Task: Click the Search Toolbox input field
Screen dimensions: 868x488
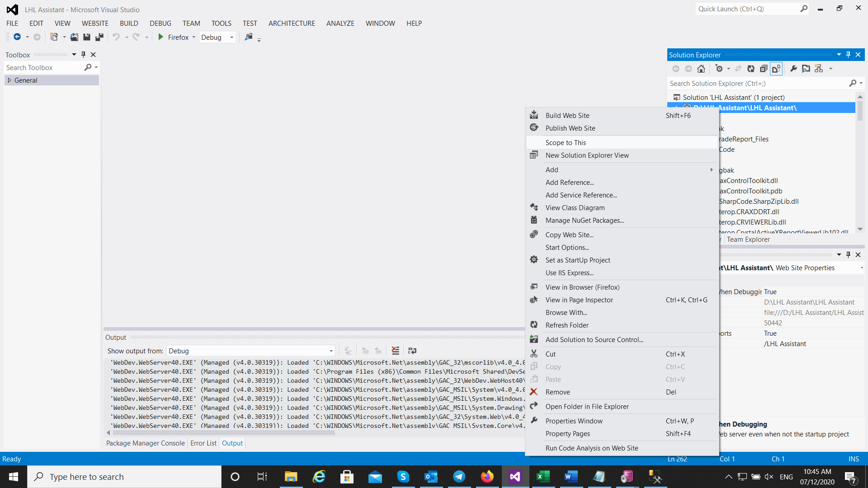Action: click(x=44, y=68)
